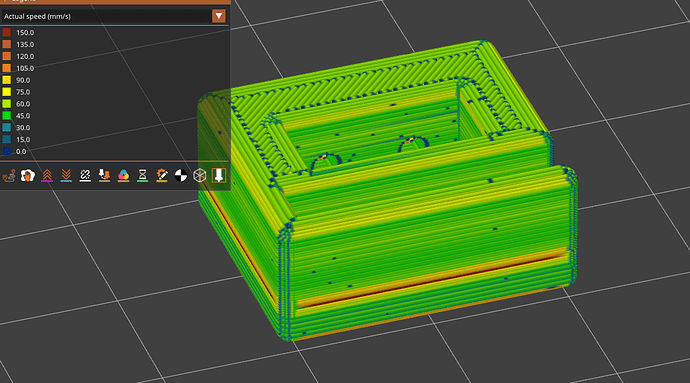Toggle custom G-codes gear icon
Screen dimensions: 690x383
coord(161,176)
